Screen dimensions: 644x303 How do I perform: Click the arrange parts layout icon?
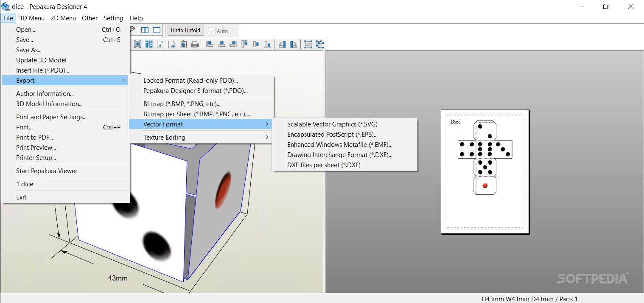pyautogui.click(x=149, y=44)
